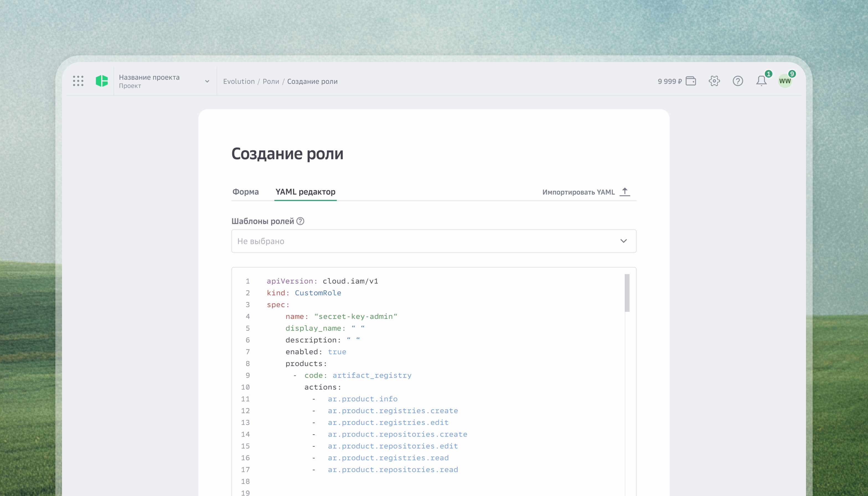
Task: Click the display_name line in YAML editor
Action: (x=325, y=328)
